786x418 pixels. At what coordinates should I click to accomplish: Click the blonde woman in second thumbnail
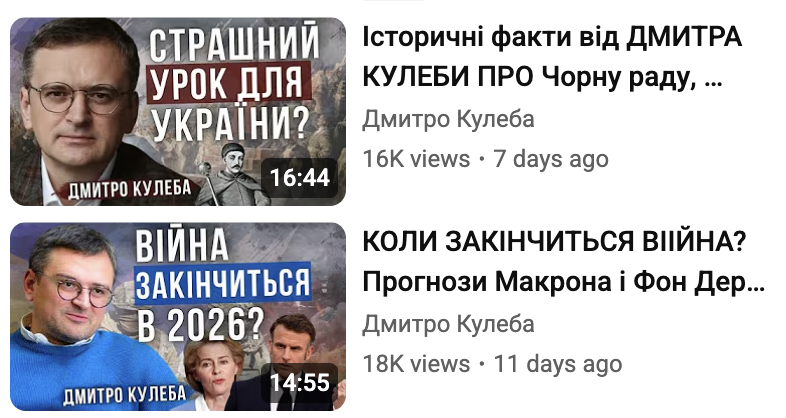point(213,376)
